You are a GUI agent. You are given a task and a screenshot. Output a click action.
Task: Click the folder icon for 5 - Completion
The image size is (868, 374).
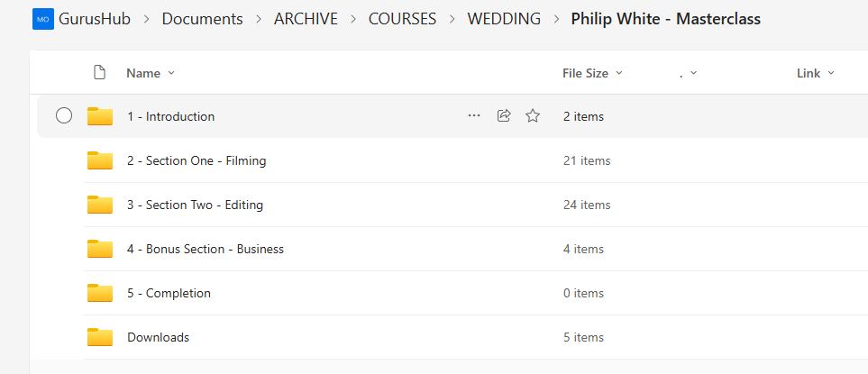[100, 293]
